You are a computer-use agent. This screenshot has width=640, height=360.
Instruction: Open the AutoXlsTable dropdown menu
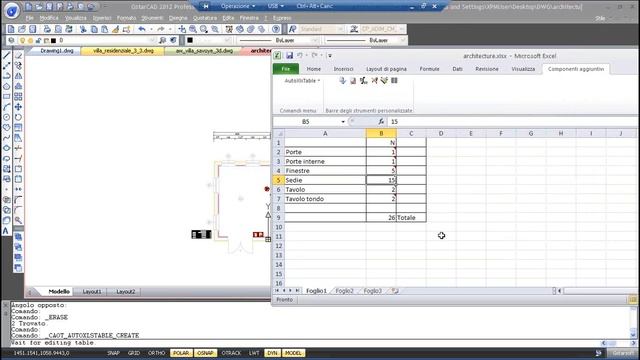(x=302, y=81)
